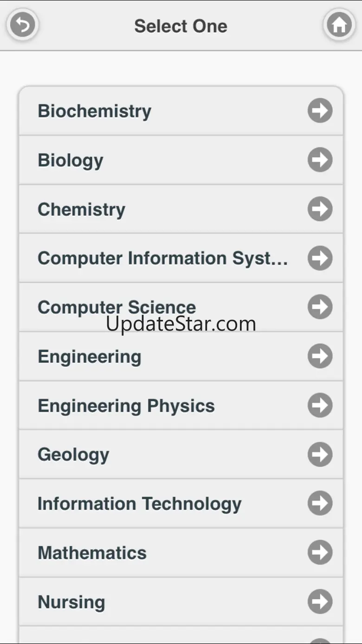Go to home screen icon
This screenshot has height=644, width=362.
(339, 25)
